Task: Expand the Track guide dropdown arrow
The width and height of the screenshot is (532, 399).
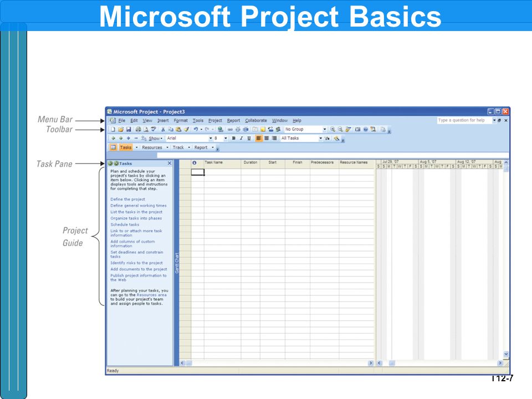Action: [189, 147]
